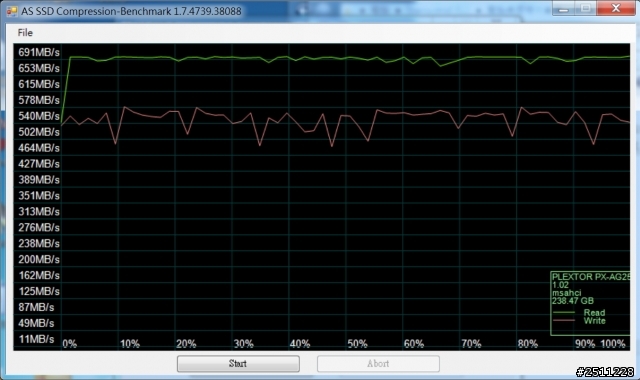This screenshot has height=380, width=640.
Task: Click the 351MB/s axis label
Action: 39,196
